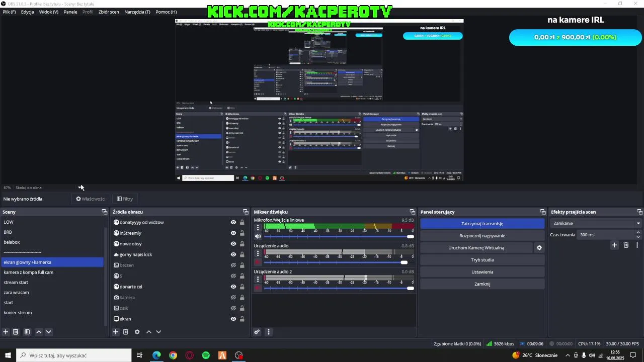Open Microsoft Edge from the taskbar

coord(156,355)
